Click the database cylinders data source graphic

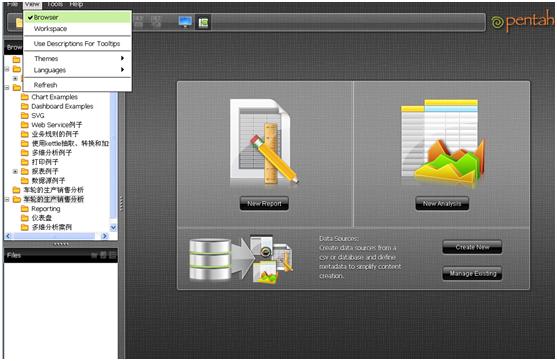(210, 259)
